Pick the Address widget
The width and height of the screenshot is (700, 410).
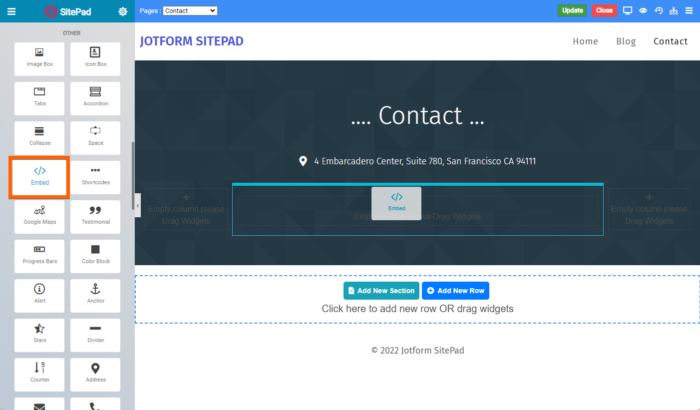click(x=95, y=374)
